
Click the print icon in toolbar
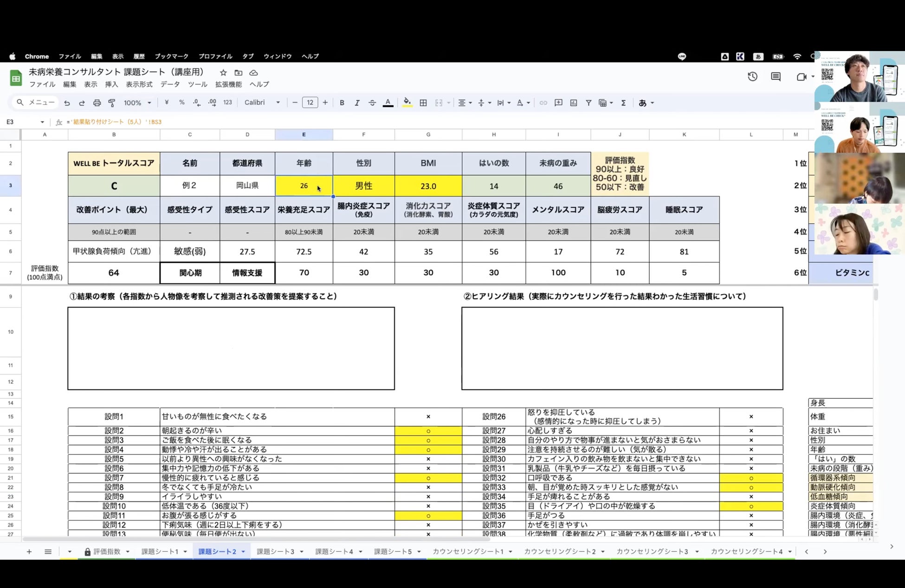click(x=97, y=103)
